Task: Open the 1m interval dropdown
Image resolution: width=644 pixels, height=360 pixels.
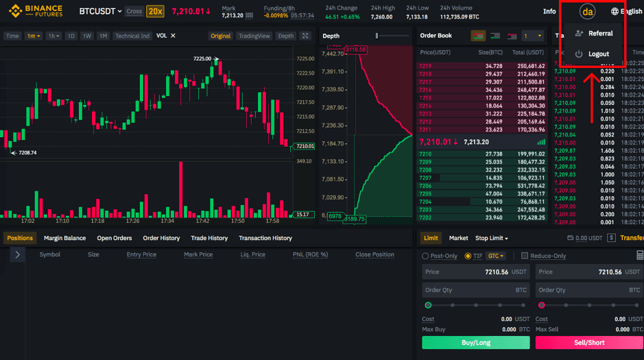Action: click(34, 36)
